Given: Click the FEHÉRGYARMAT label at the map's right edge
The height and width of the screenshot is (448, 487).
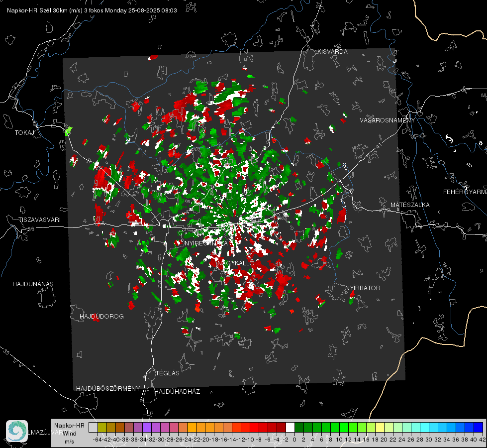Looking at the screenshot, I should pos(465,192).
